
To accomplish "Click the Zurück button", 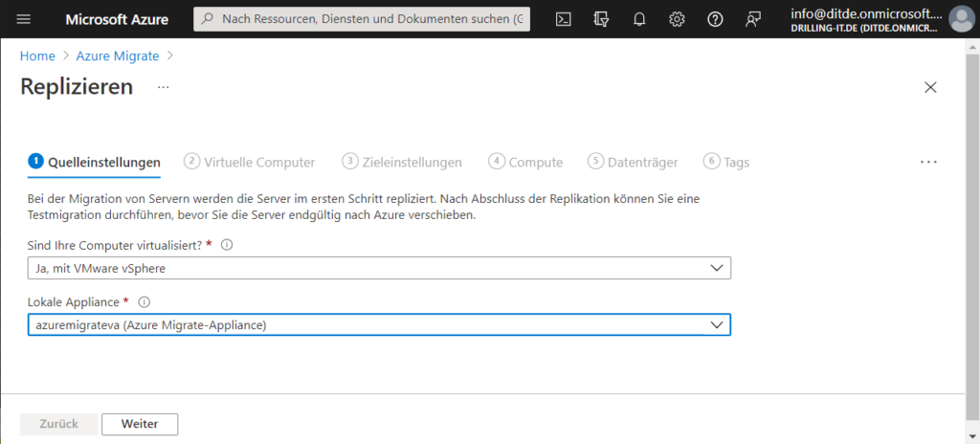I will click(58, 424).
